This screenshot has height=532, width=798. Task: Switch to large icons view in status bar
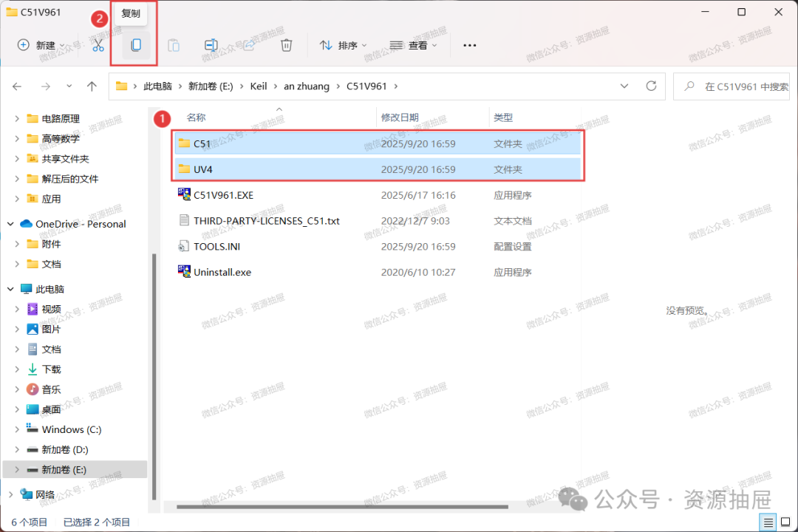tap(785, 522)
